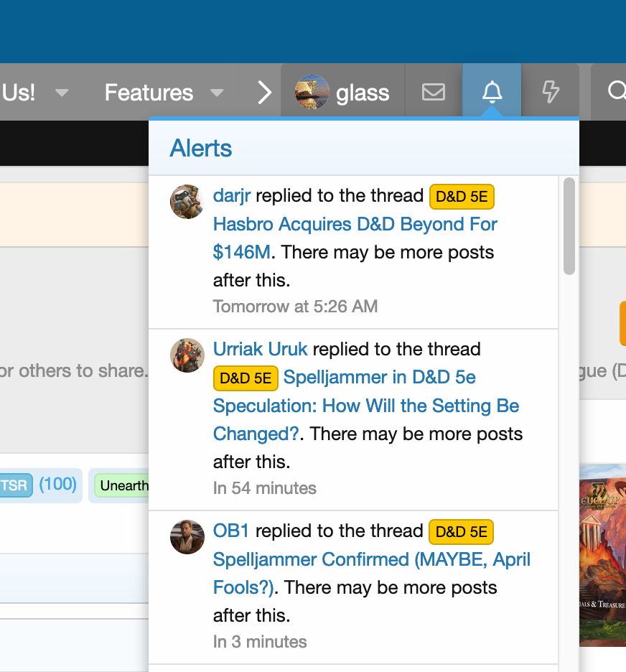Click darjr's avatar in alerts

pos(187,202)
